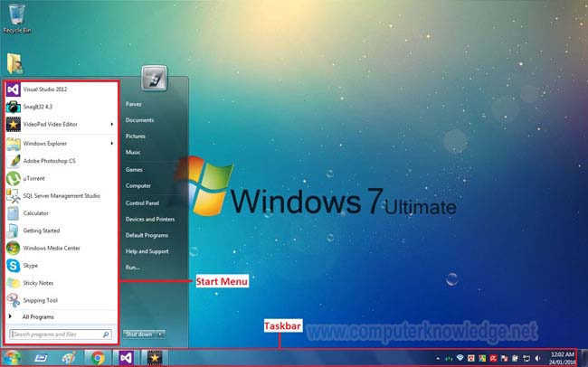Show hidden tray icons arrow

(x=438, y=359)
